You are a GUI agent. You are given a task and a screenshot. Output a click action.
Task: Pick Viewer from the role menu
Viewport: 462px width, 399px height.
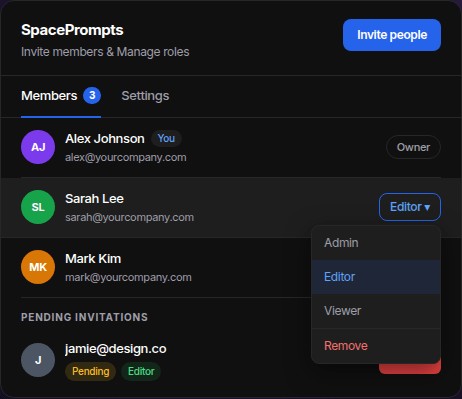tap(376, 311)
